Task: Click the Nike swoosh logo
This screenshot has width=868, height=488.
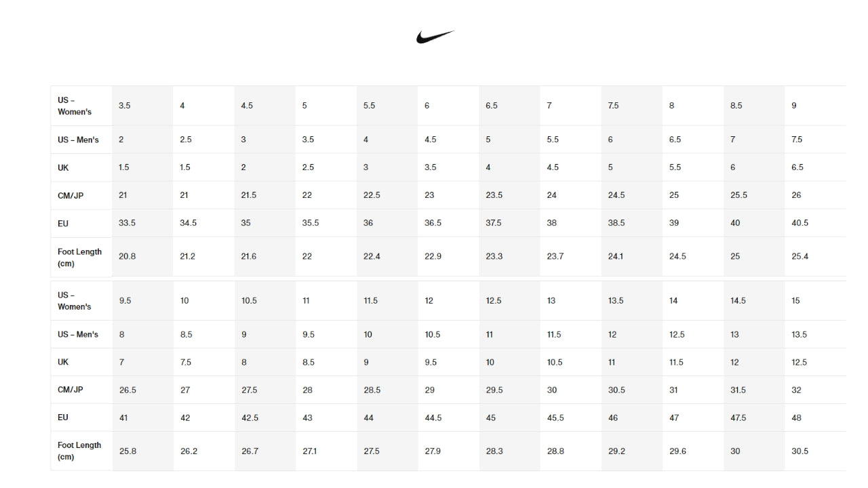Action: 435,37
